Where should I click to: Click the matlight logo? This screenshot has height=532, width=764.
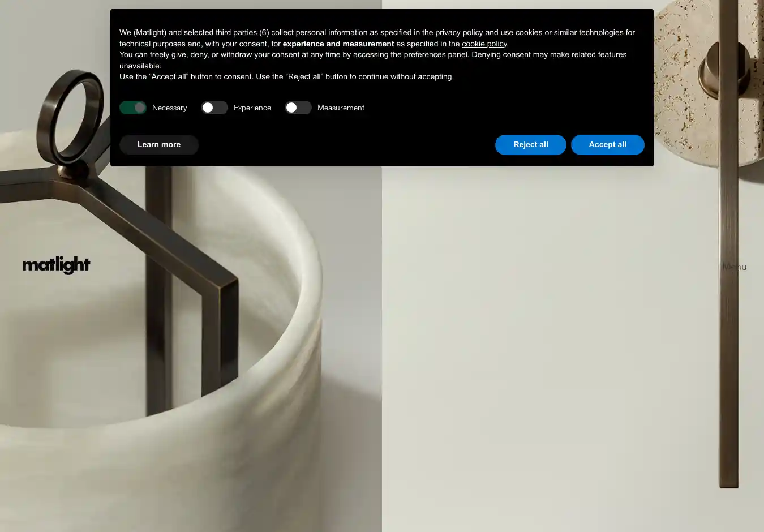(56, 265)
